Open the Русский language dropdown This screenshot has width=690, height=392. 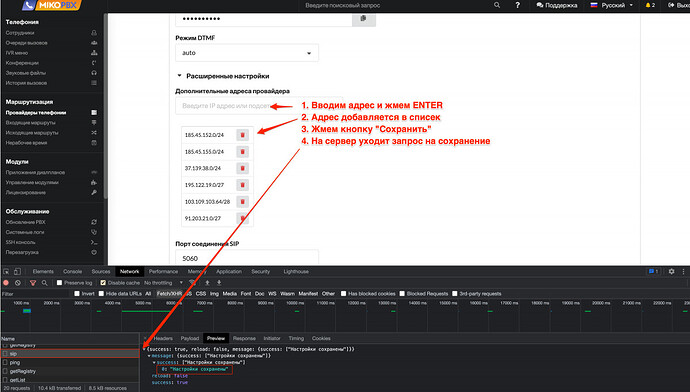tap(612, 5)
